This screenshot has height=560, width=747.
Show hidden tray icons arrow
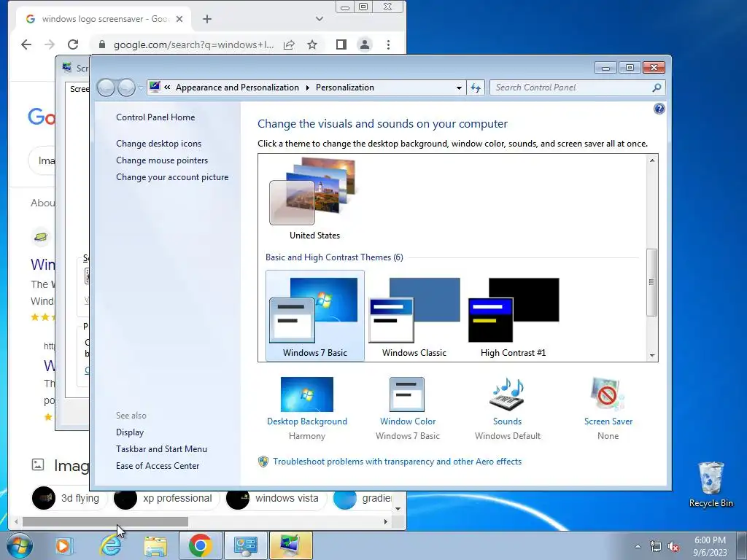(638, 546)
